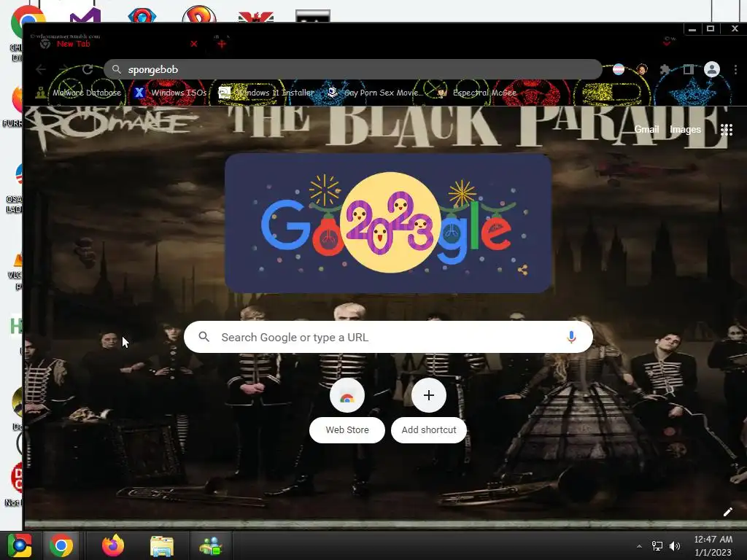Open the network tray icon

(x=657, y=546)
